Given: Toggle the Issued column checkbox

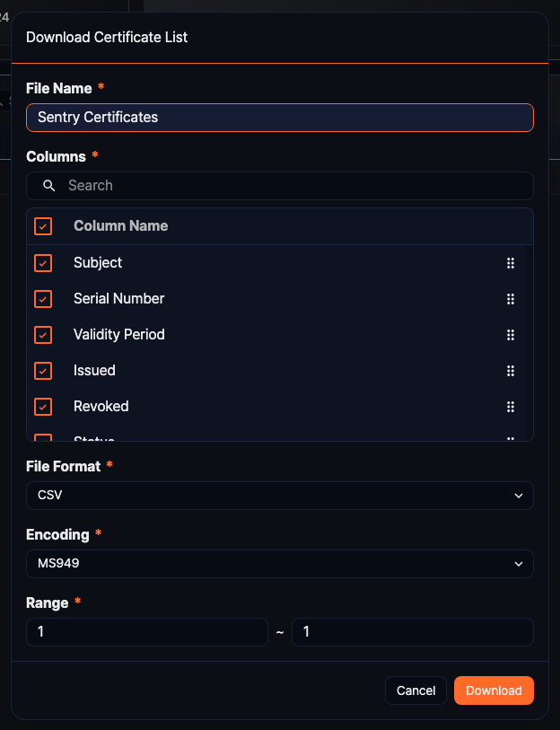Looking at the screenshot, I should 43,371.
